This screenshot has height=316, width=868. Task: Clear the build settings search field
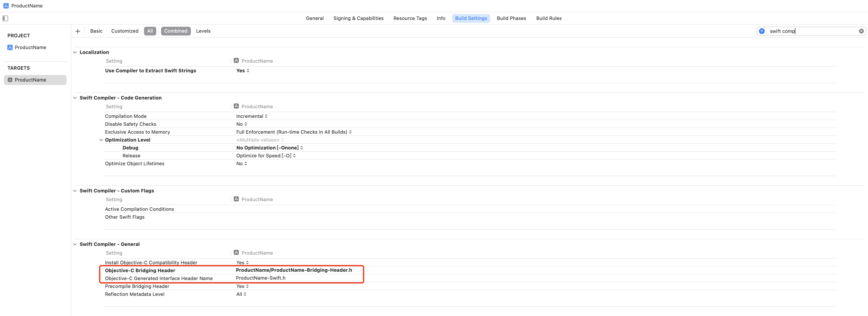click(861, 31)
